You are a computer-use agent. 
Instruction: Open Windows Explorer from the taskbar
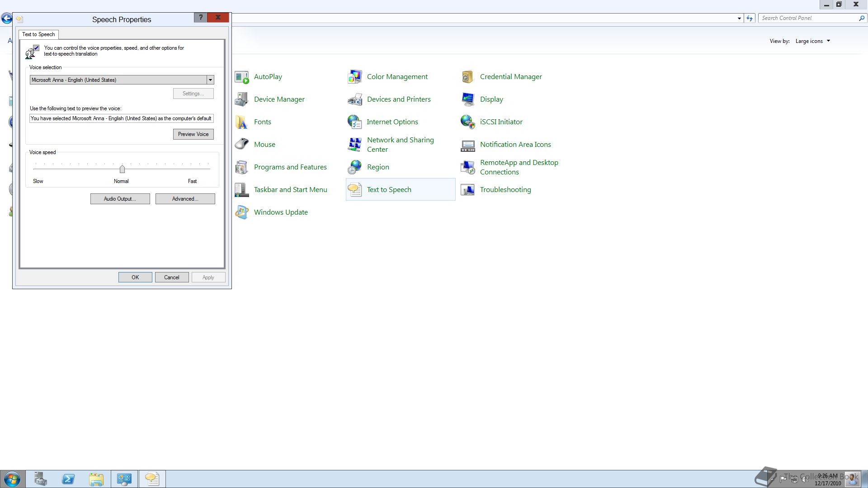(96, 479)
